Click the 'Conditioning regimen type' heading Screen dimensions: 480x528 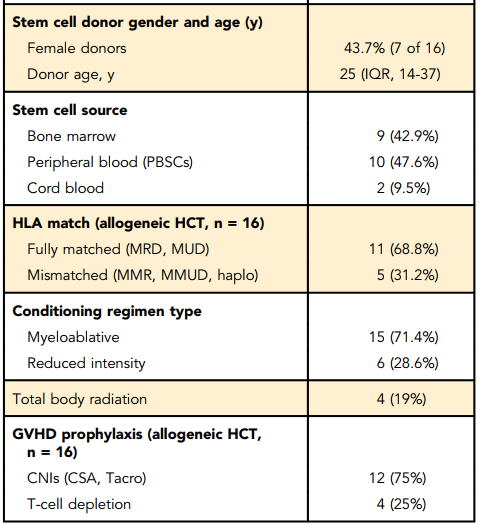107,311
